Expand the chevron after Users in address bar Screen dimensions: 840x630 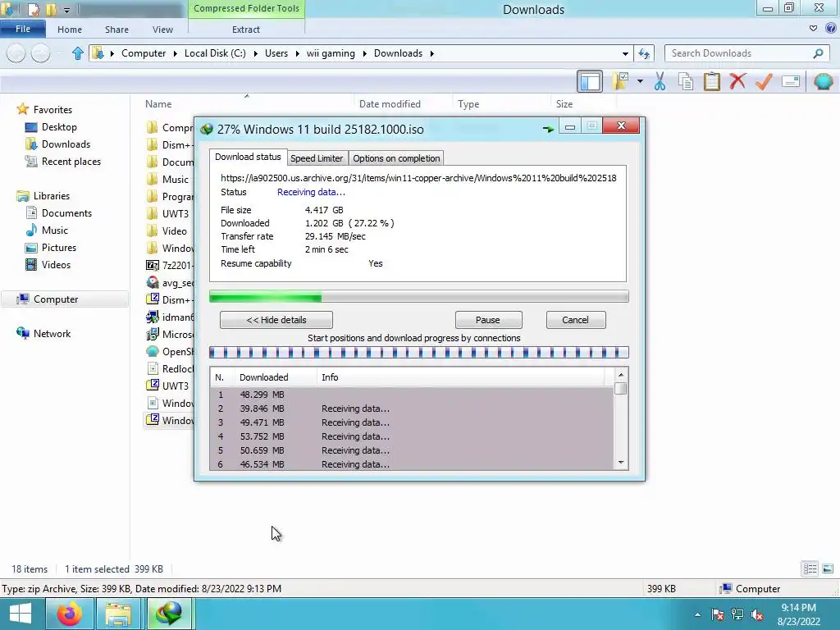(297, 53)
